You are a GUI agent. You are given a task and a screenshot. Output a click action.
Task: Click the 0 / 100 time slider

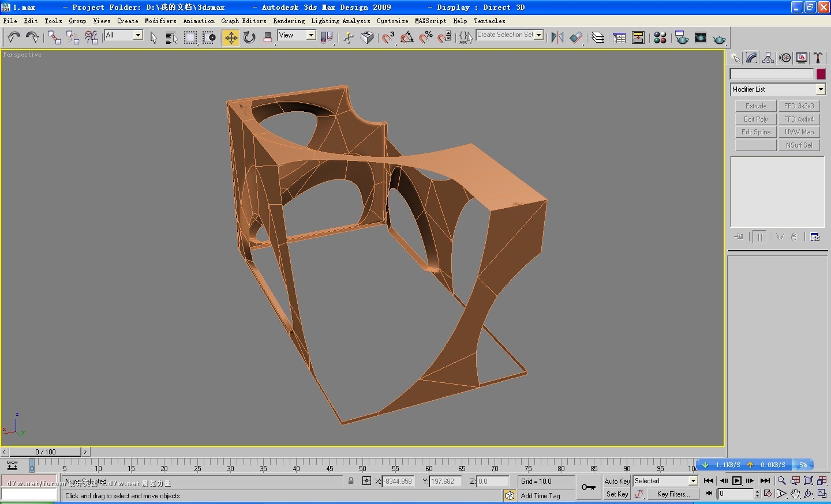point(46,452)
